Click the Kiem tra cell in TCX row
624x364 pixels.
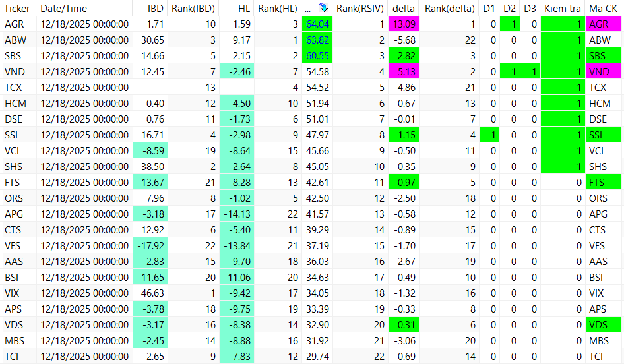tap(563, 88)
